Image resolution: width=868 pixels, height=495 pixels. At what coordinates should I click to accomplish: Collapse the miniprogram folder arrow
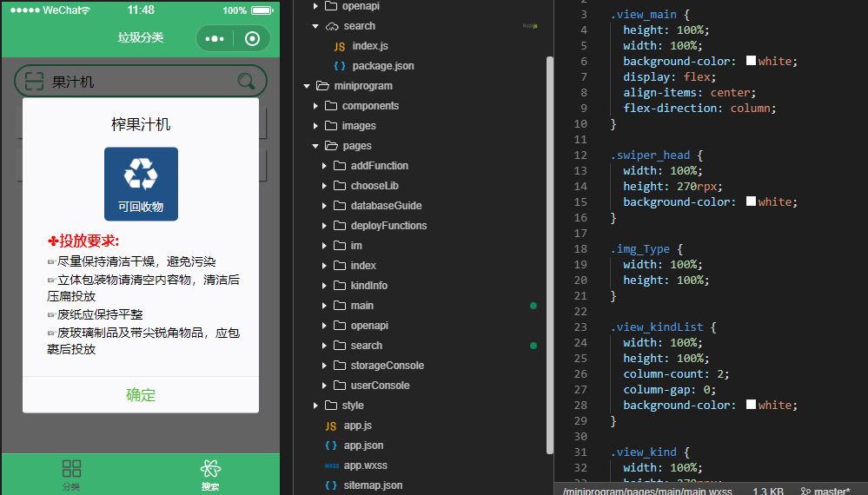pos(307,86)
